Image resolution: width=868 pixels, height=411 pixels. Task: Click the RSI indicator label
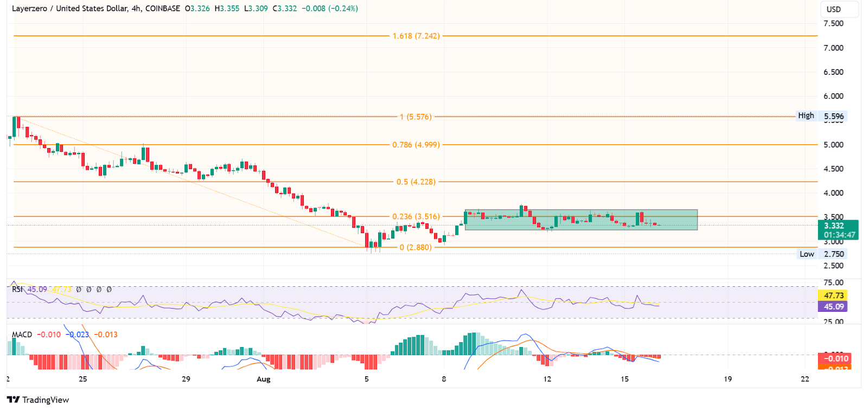coord(18,290)
